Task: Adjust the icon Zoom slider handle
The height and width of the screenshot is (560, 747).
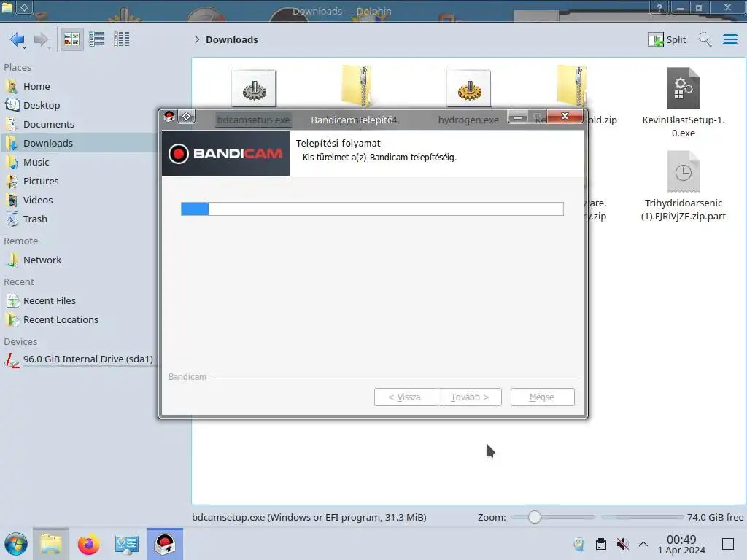Action: (x=535, y=517)
